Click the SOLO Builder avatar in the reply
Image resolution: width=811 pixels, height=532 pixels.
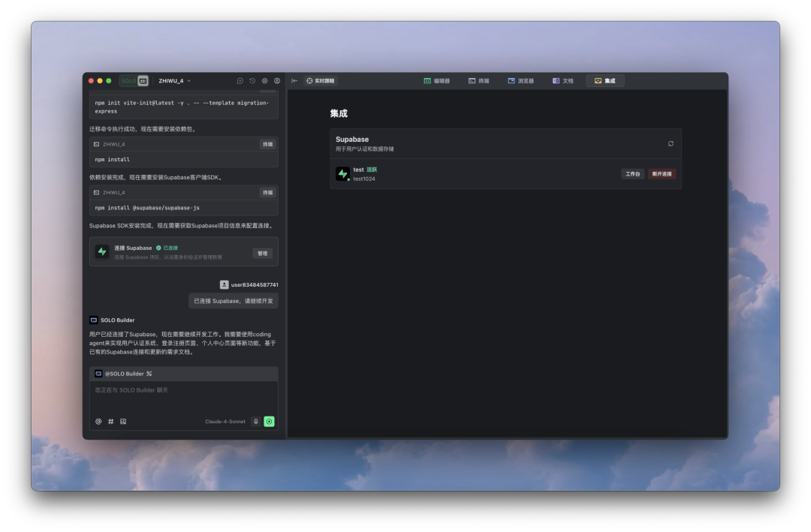click(x=94, y=320)
